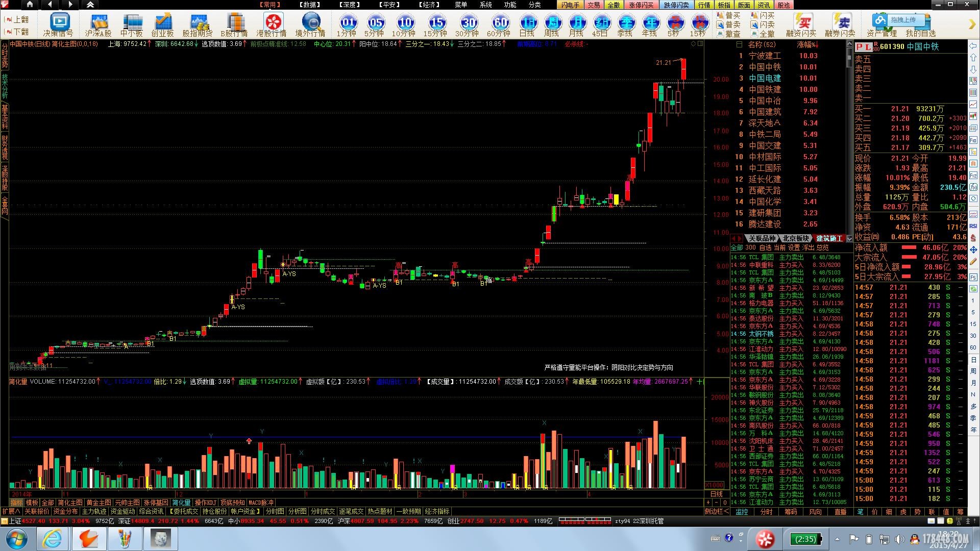Open the 菜单 menu
Viewport: 980px width, 551px height.
tap(461, 5)
